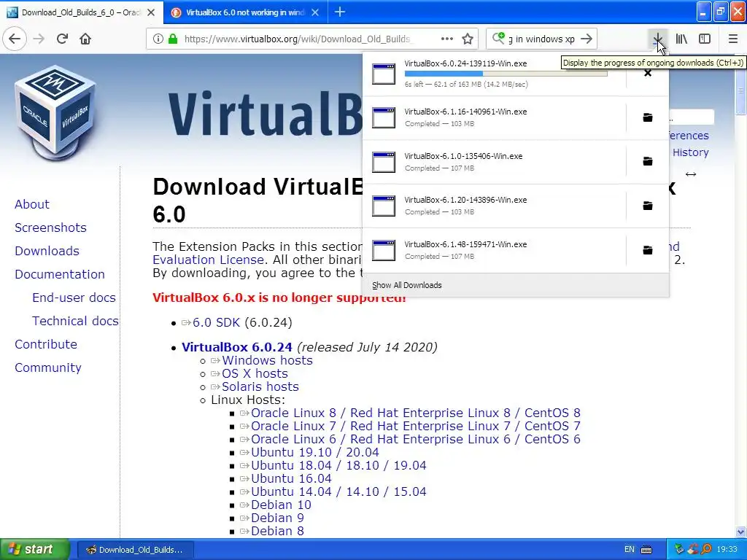747x560 pixels.
Task: Open the About sidebar link
Action: click(x=32, y=204)
